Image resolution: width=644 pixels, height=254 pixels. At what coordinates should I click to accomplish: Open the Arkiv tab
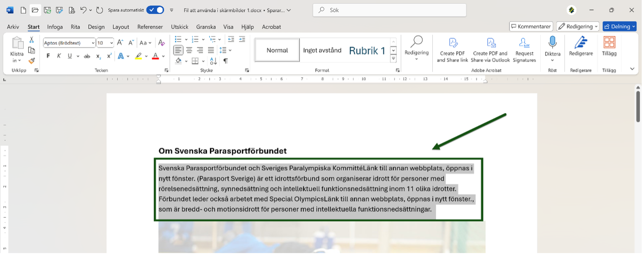13,27
